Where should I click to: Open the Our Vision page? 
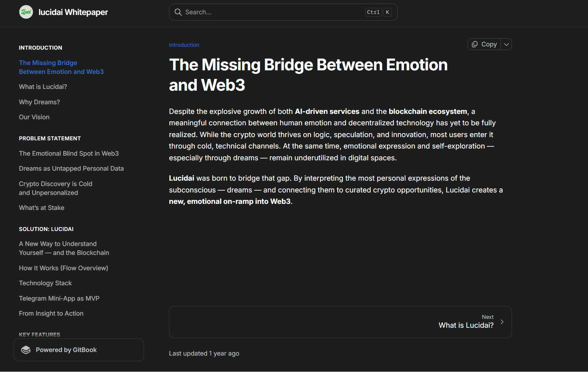click(x=34, y=117)
